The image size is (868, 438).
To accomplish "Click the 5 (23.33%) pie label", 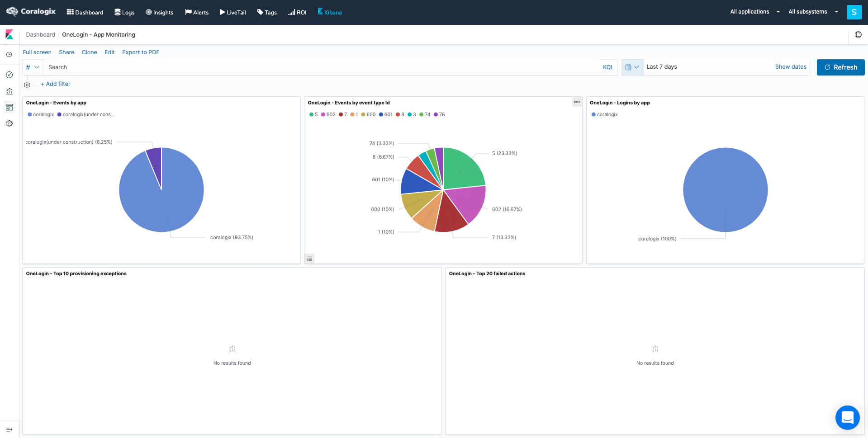I will [504, 154].
